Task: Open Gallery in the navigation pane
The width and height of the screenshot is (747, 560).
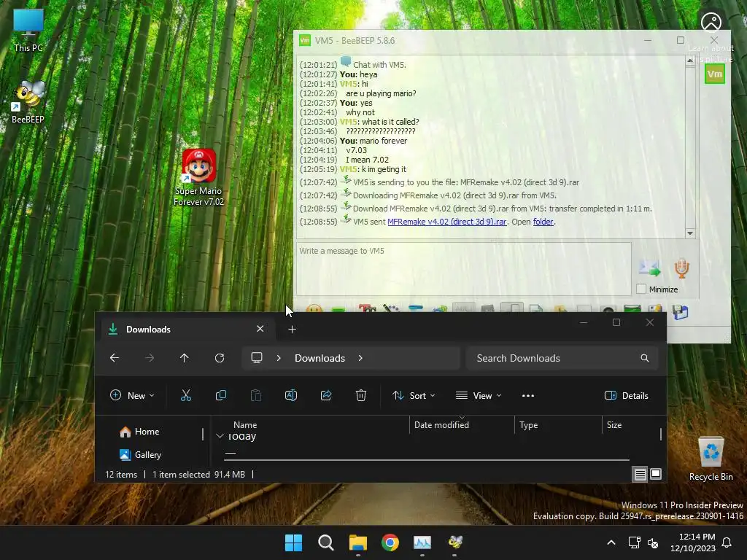Action: pos(141,455)
